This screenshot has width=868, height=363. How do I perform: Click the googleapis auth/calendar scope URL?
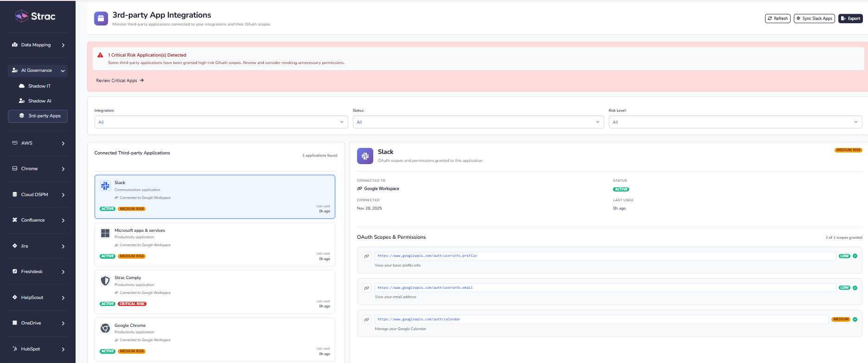(x=419, y=319)
